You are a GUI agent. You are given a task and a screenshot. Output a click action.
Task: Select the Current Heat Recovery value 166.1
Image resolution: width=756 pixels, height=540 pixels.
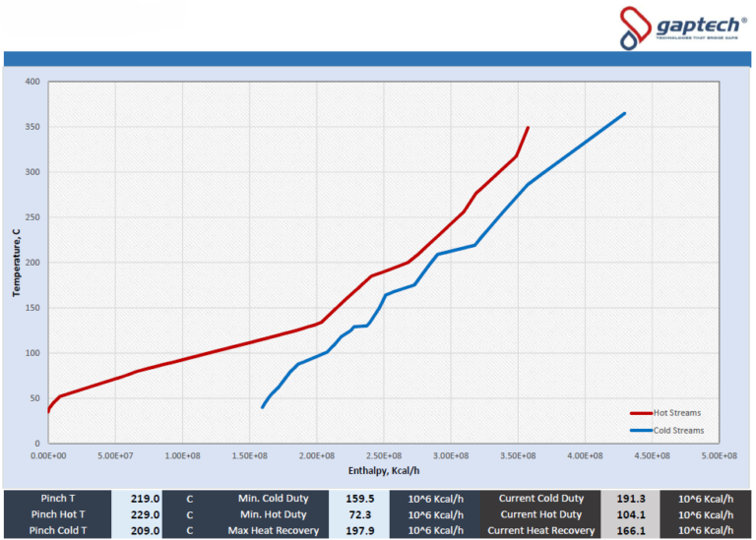pos(628,530)
